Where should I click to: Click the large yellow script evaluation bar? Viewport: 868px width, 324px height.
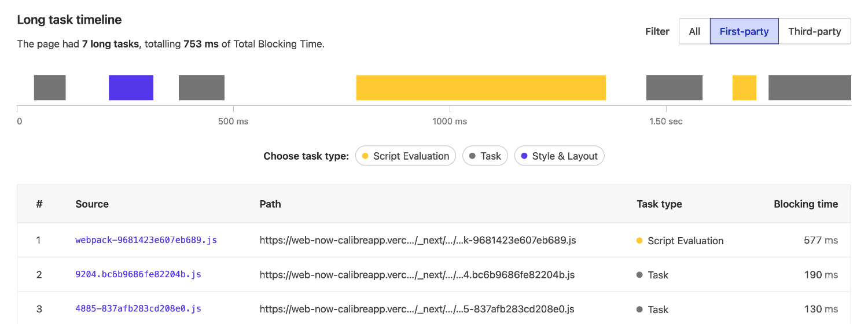pos(480,88)
